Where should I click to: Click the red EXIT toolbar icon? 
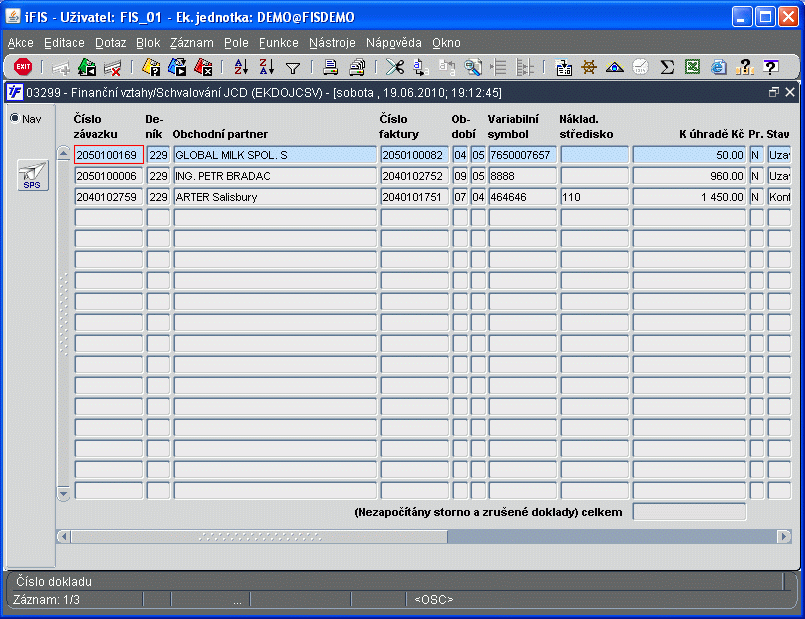point(23,67)
